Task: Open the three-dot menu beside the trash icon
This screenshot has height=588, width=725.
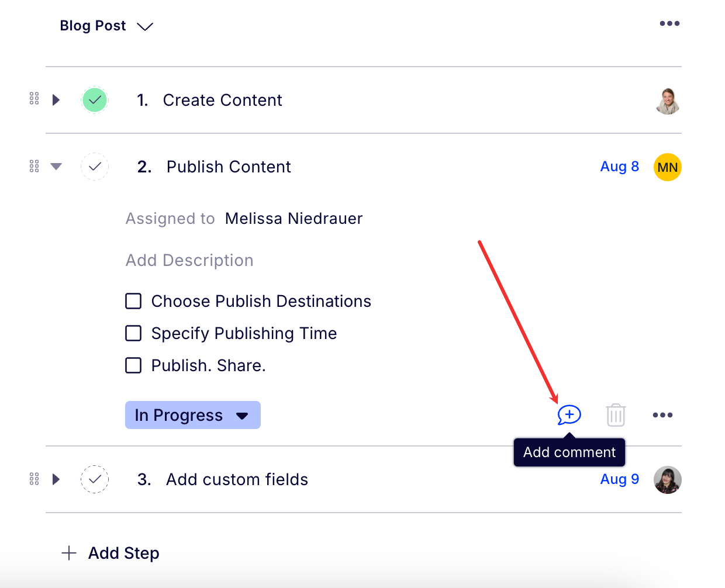Action: coord(662,415)
